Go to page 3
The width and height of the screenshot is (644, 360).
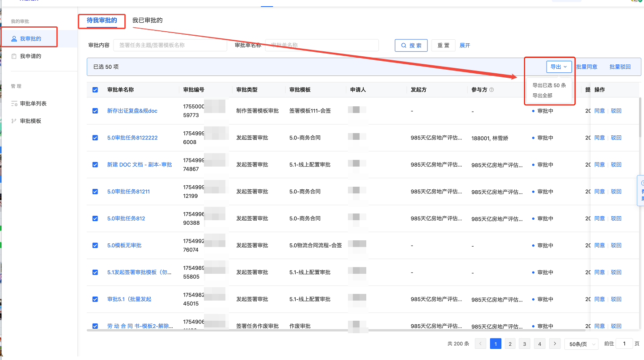pos(525,344)
